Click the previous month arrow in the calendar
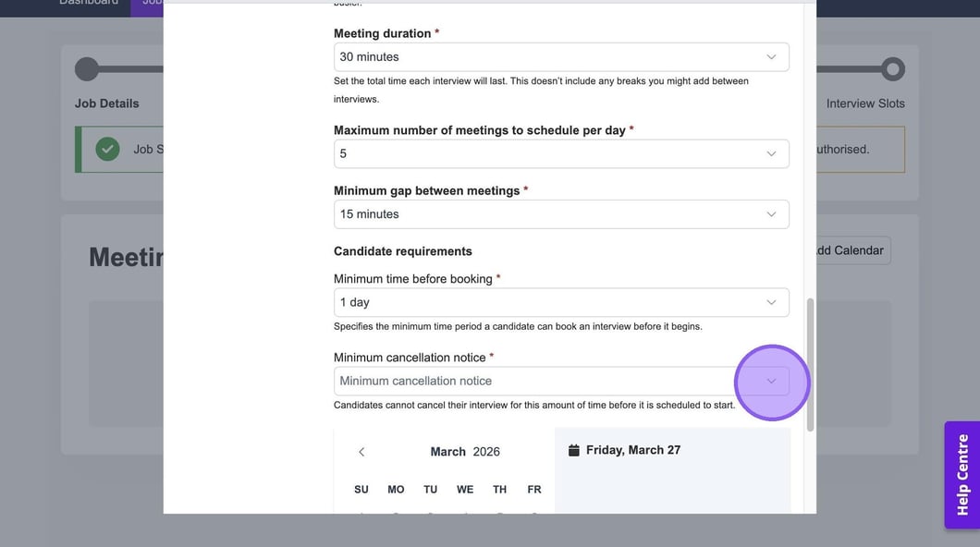 (x=361, y=452)
